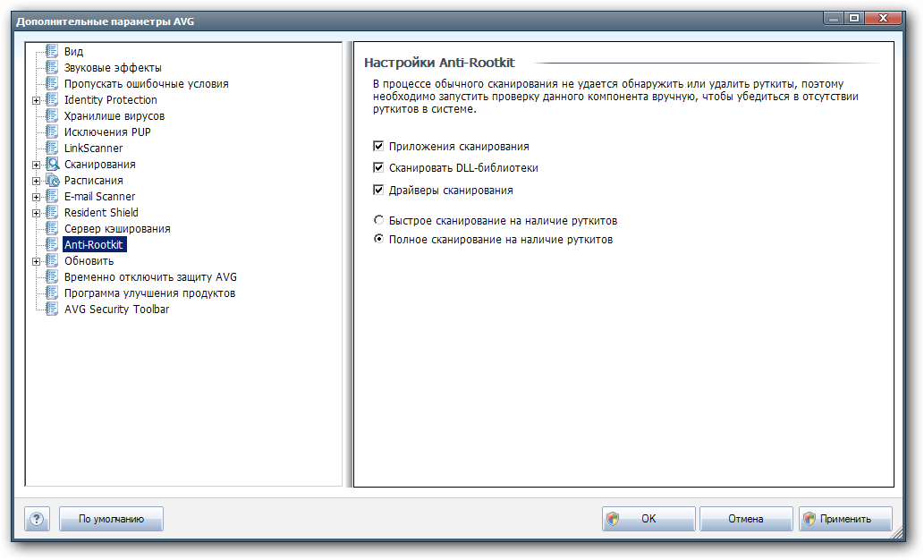Open Сервер кэширования settings

point(117,229)
